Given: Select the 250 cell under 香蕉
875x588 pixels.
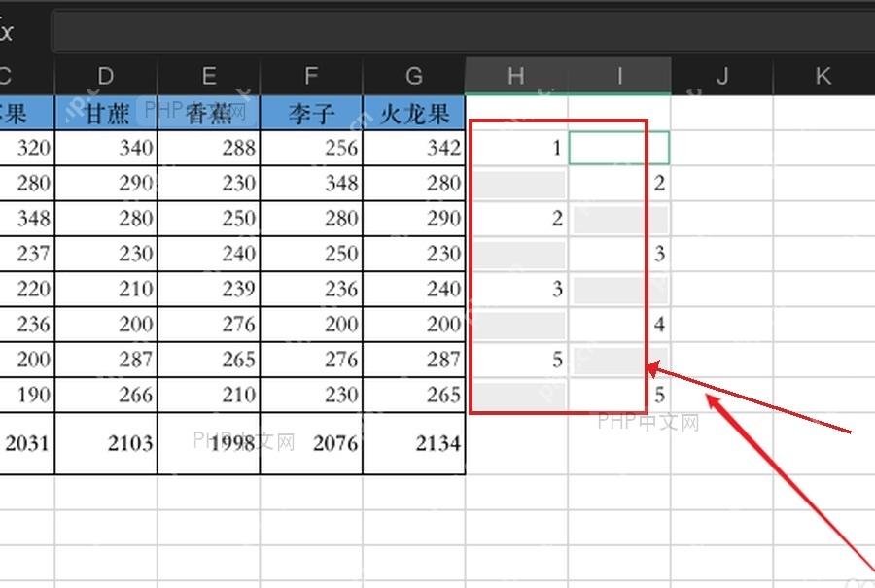Looking at the screenshot, I should tap(209, 218).
